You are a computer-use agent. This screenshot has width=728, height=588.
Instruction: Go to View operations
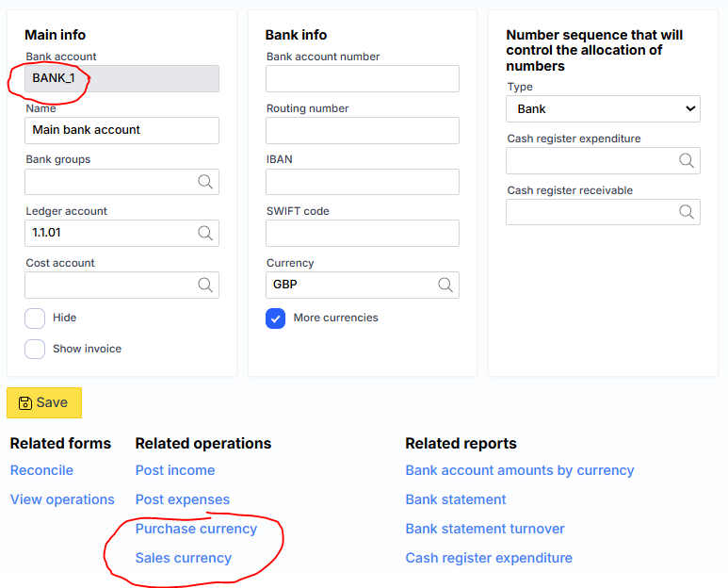tap(62, 499)
